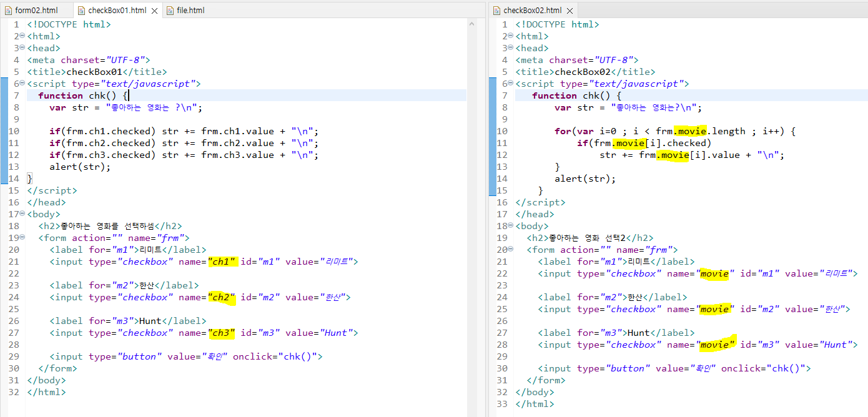Collapse the <form> fold in checkBox02.html

coord(511,250)
